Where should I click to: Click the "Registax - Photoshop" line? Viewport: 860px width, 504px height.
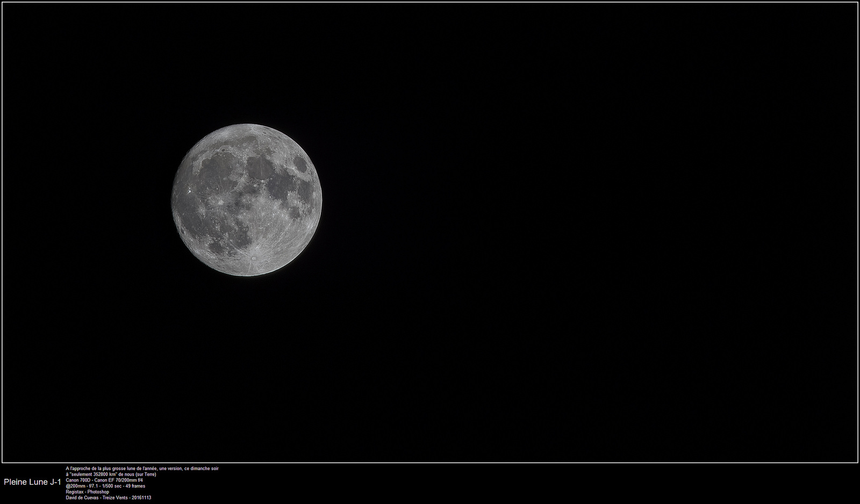[87, 492]
